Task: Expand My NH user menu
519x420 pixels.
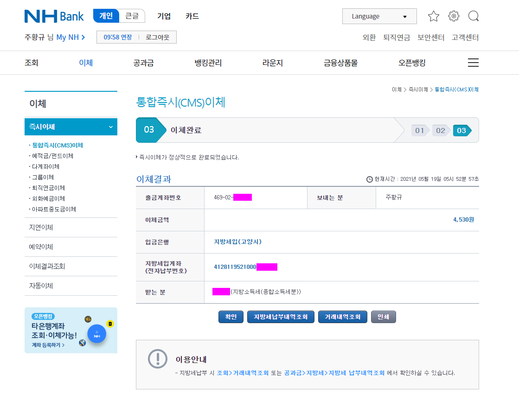Action: point(70,37)
